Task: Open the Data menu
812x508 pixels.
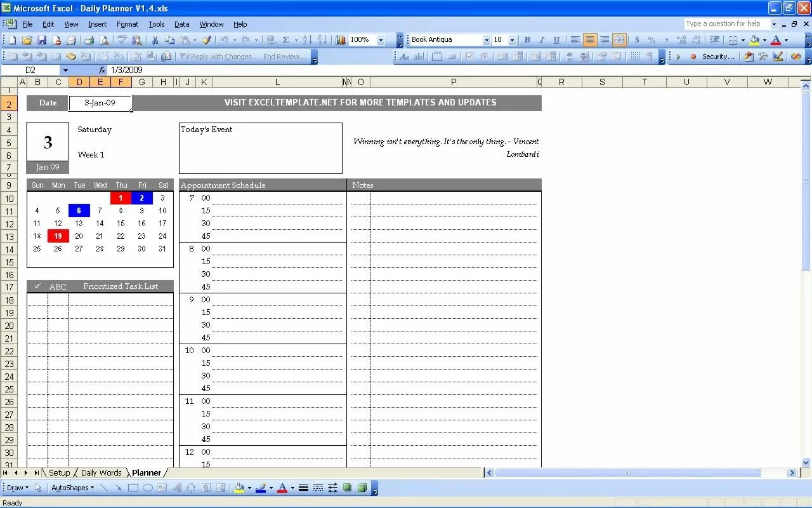Action: (182, 24)
